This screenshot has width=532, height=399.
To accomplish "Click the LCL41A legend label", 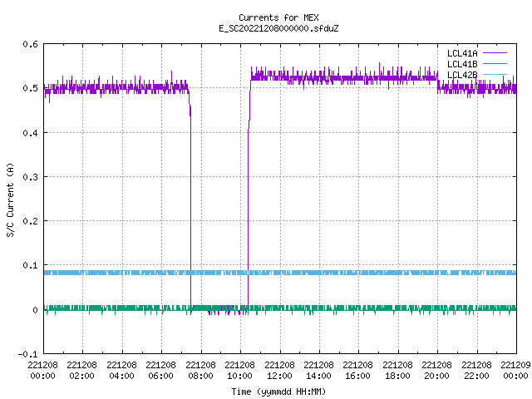I will click(x=462, y=53).
